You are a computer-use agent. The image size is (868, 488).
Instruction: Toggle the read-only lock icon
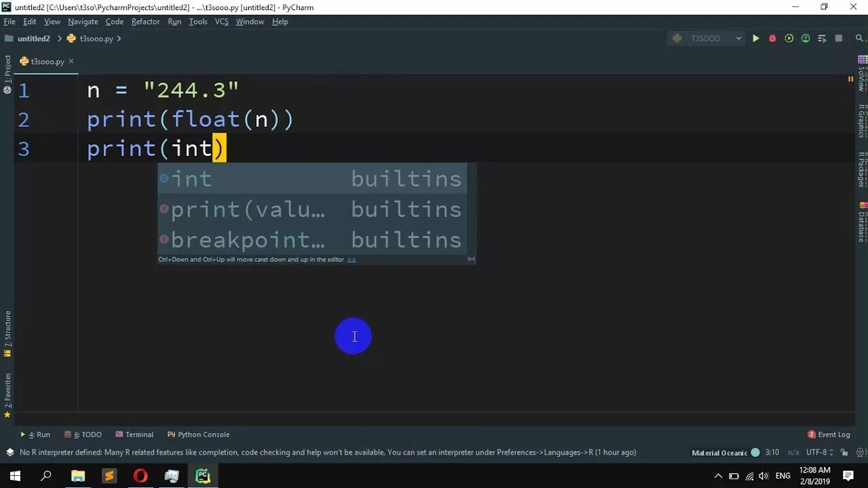(844, 453)
